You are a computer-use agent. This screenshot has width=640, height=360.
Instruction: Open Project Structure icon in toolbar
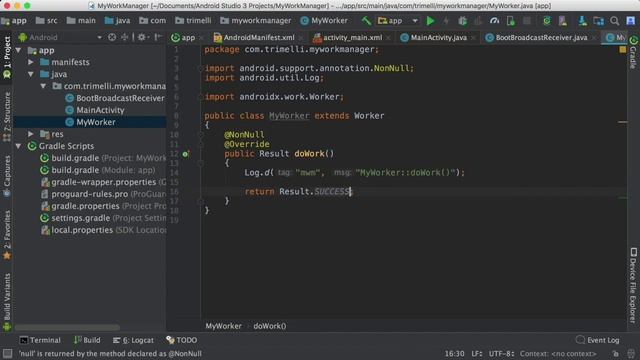(x=598, y=20)
